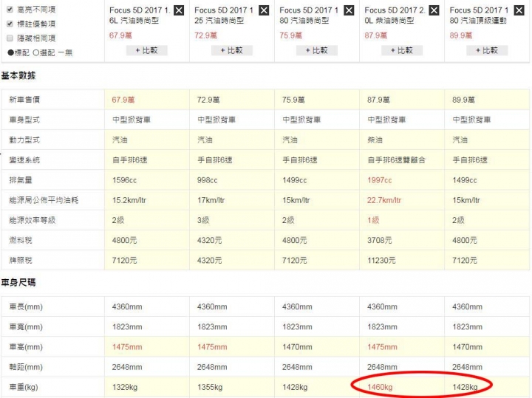Toggle 高亮不同項 checkbox
Image resolution: width=532 pixels, height=398 pixels.
(x=10, y=10)
